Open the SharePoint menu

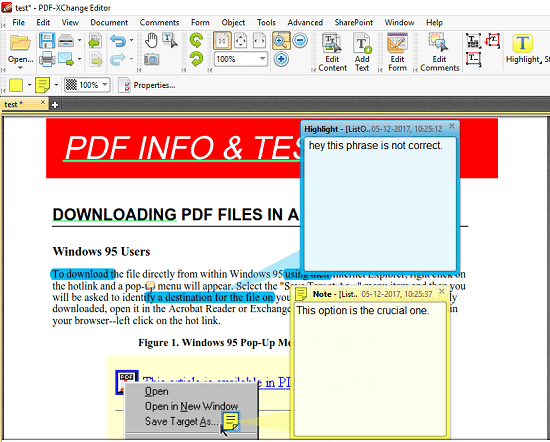354,22
